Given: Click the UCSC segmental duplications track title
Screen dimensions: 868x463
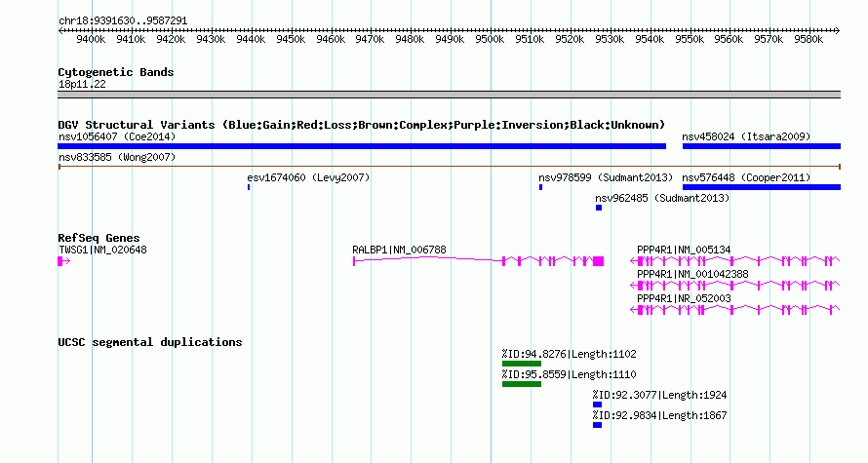Looking at the screenshot, I should [150, 342].
